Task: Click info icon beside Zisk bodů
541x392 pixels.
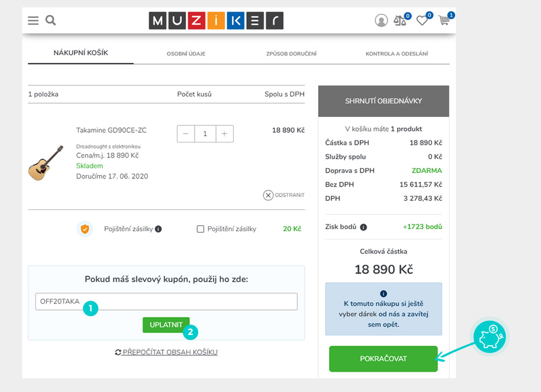Action: coord(363,227)
